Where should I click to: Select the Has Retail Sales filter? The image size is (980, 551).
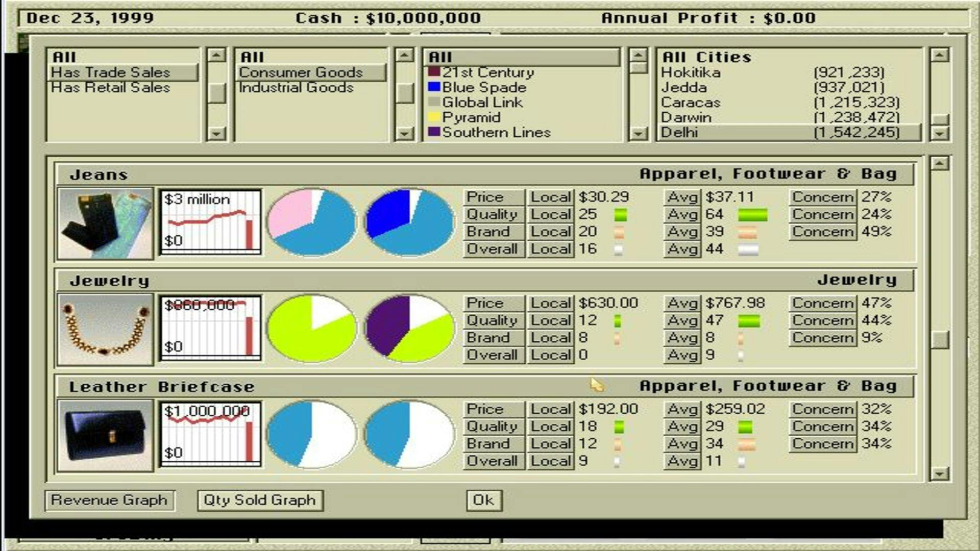(x=110, y=88)
